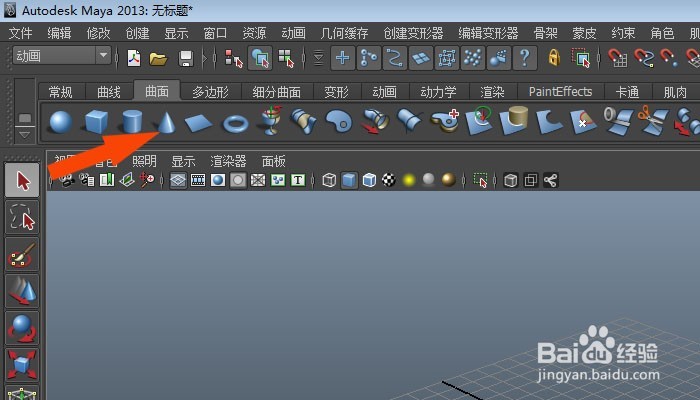Click the Birail tool shelf icon
This screenshot has width=700, height=400.
[x=409, y=121]
